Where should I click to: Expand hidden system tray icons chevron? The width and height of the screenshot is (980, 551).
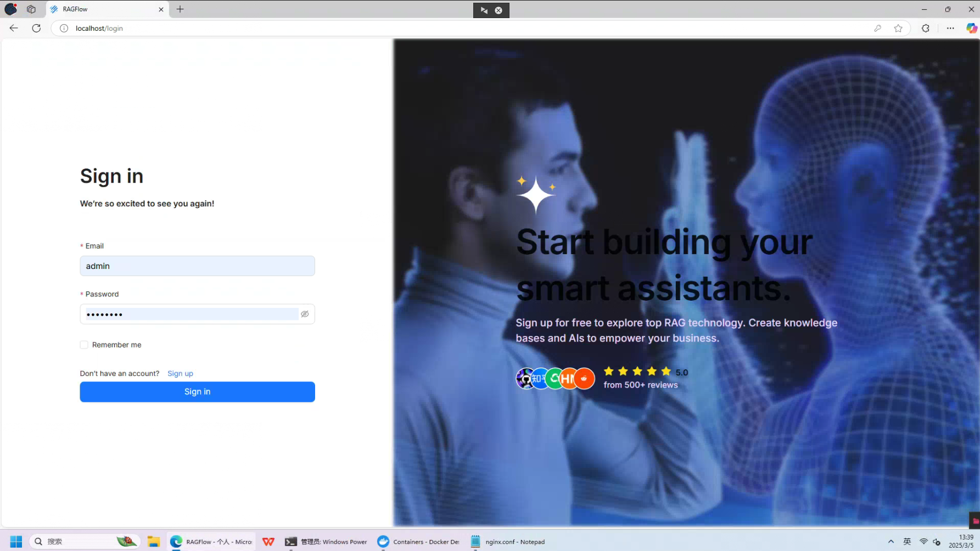891,542
